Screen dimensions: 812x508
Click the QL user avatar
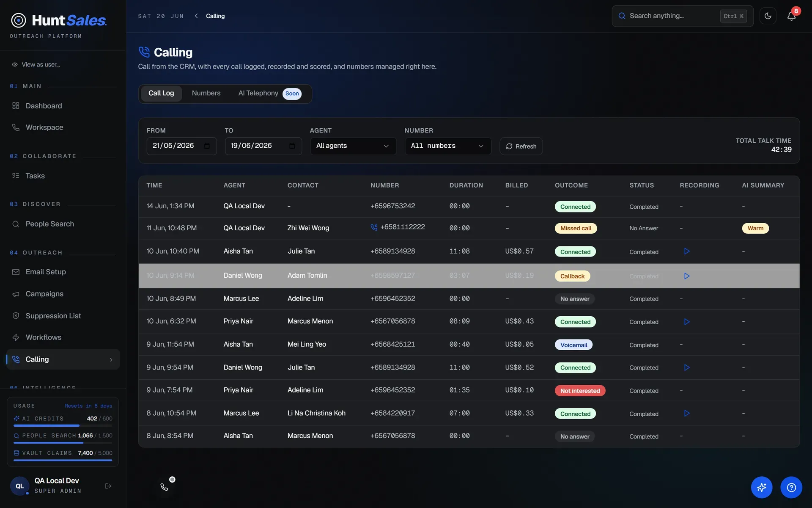point(19,486)
